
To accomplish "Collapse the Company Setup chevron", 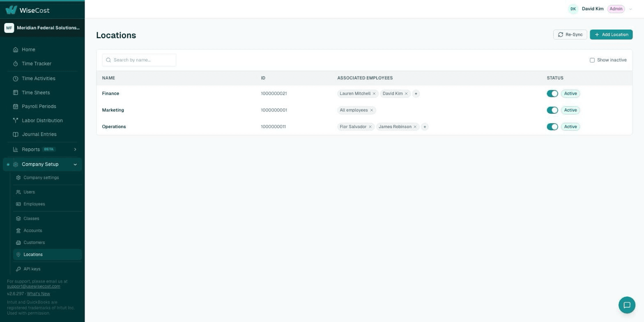I will click(x=75, y=165).
